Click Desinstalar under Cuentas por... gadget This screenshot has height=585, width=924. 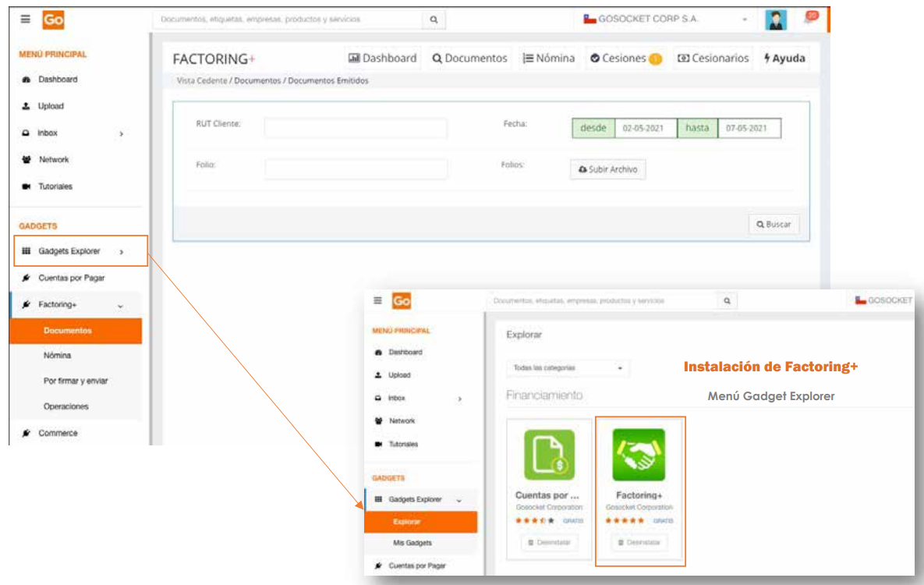[x=549, y=543]
